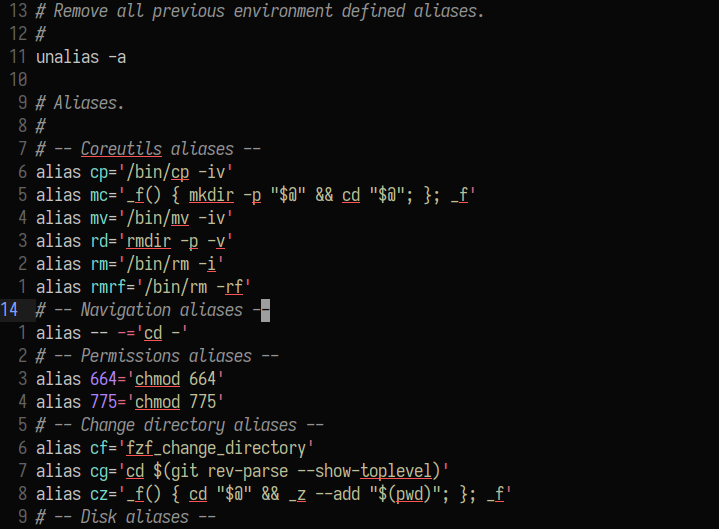Click the alias -- -='cd -' line
Viewport: 719px width, 529px height.
pos(112,333)
